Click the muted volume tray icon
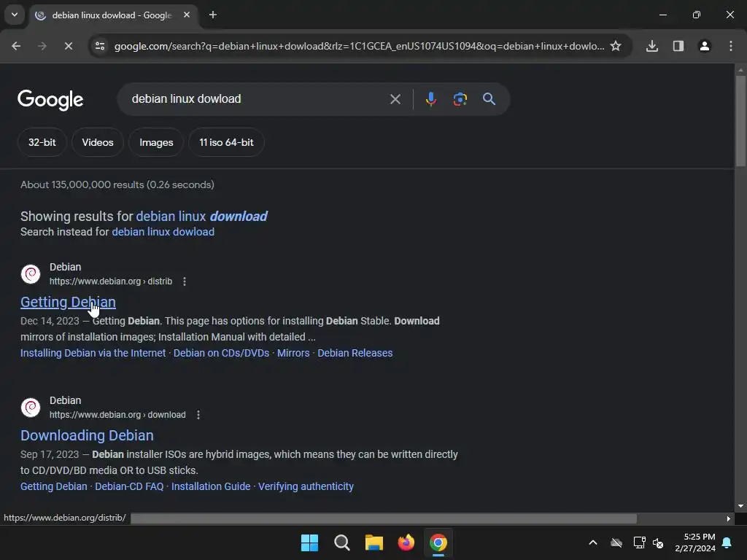Screen dimensions: 747x560 (659, 542)
